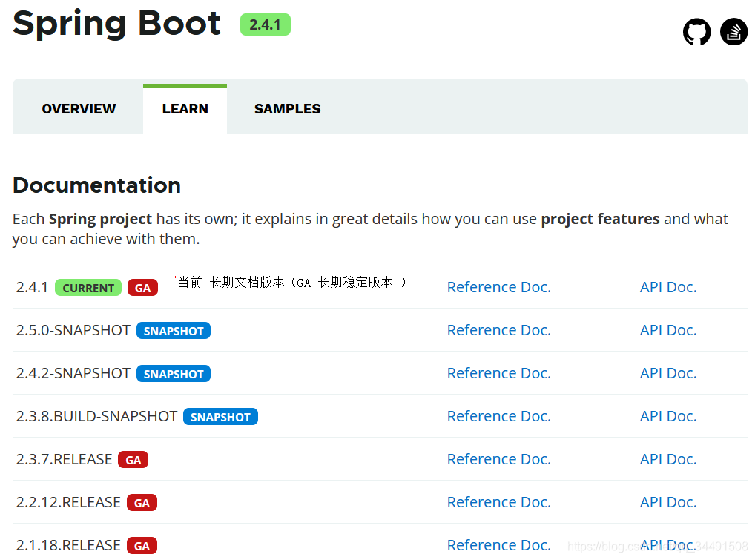Open API Doc. for version 2.4.1
755x560 pixels.
668,287
